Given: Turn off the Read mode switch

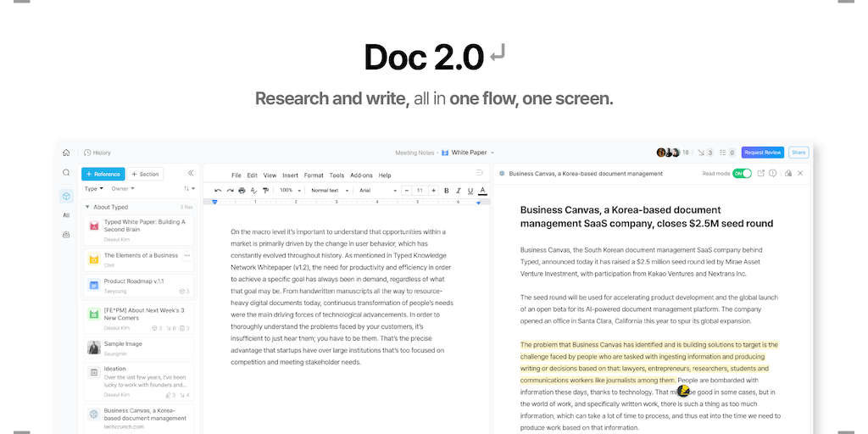Looking at the screenshot, I should pos(742,173).
